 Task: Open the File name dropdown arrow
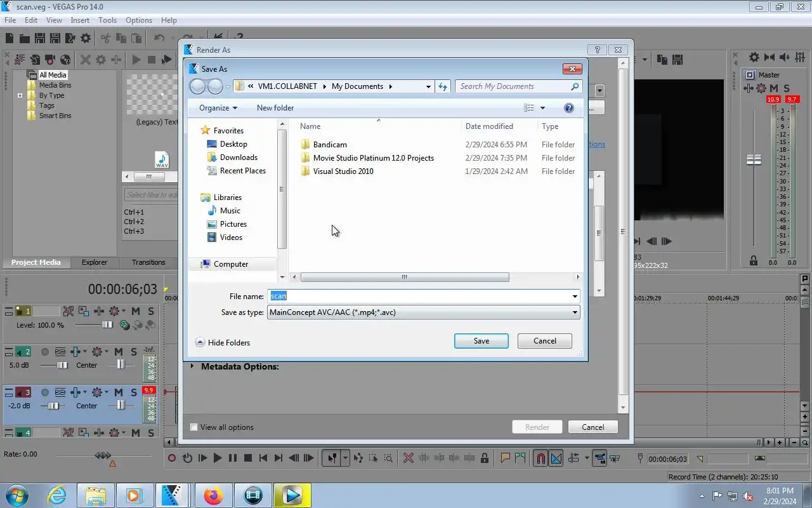point(575,297)
